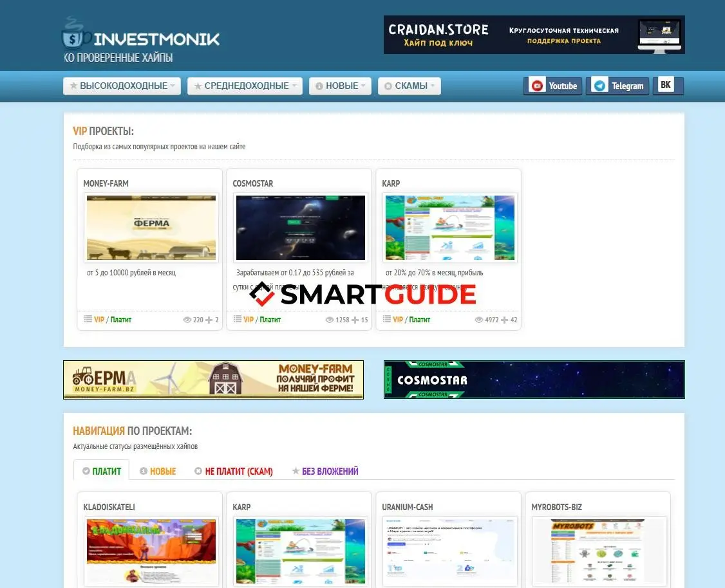Viewport: 725px width, 588px height.
Task: Click the plus icon on Cosmostar card
Action: click(x=355, y=320)
